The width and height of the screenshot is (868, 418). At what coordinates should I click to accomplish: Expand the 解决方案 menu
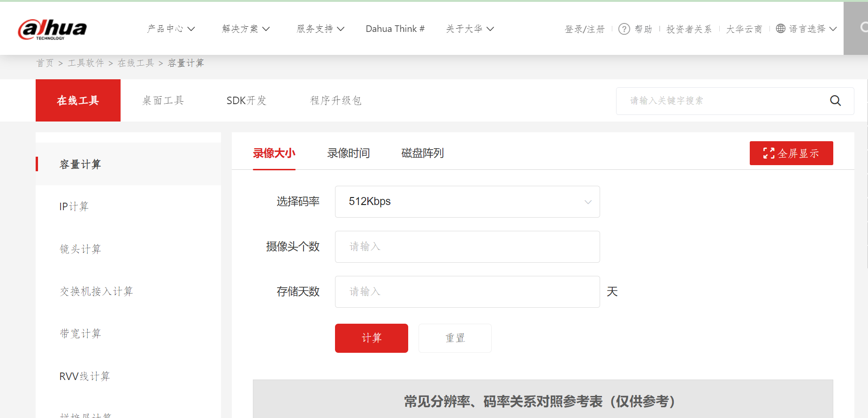click(246, 29)
